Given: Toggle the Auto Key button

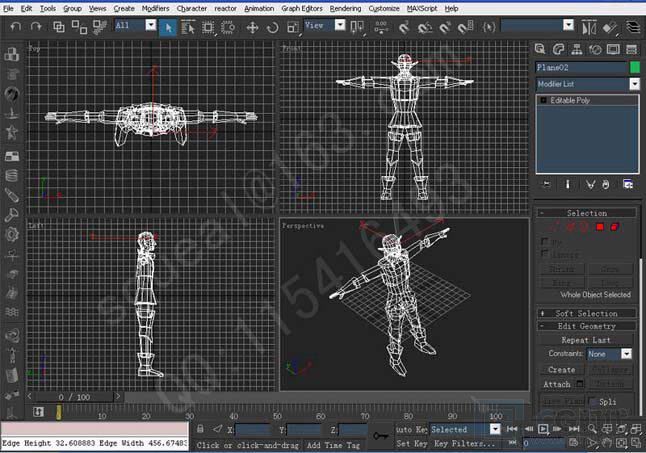Looking at the screenshot, I should [x=411, y=430].
